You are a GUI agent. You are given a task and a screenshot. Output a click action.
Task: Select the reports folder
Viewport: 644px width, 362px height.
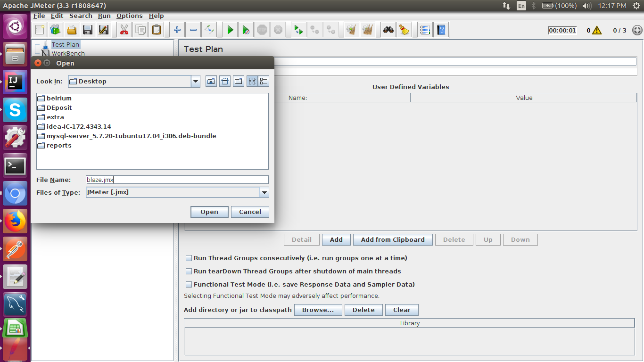[x=54, y=145]
